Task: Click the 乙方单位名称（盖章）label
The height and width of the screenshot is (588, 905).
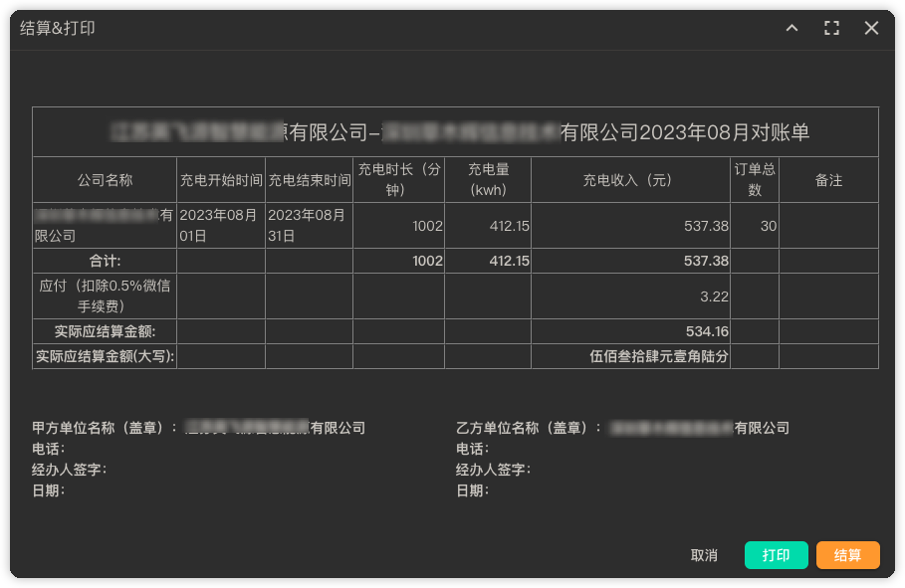Action: [528, 428]
